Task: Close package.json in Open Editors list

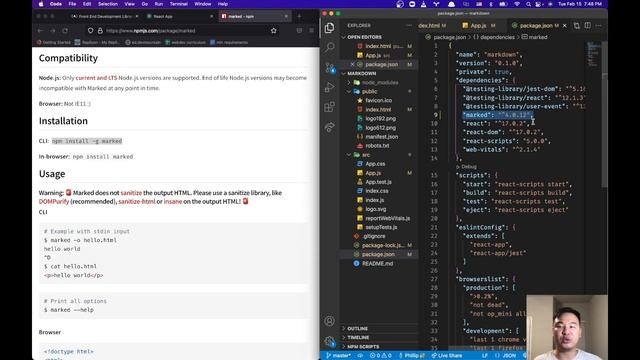Action: (x=352, y=64)
